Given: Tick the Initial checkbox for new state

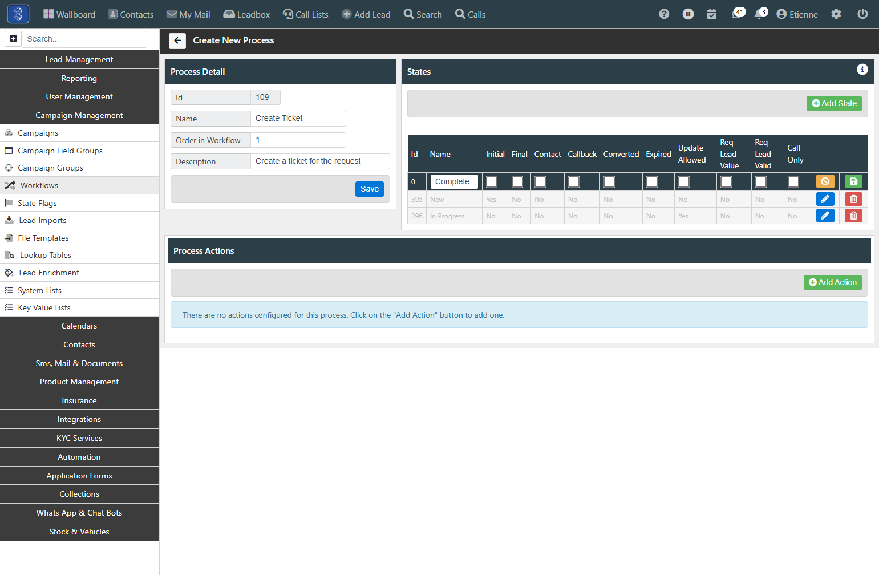Looking at the screenshot, I should 492,182.
